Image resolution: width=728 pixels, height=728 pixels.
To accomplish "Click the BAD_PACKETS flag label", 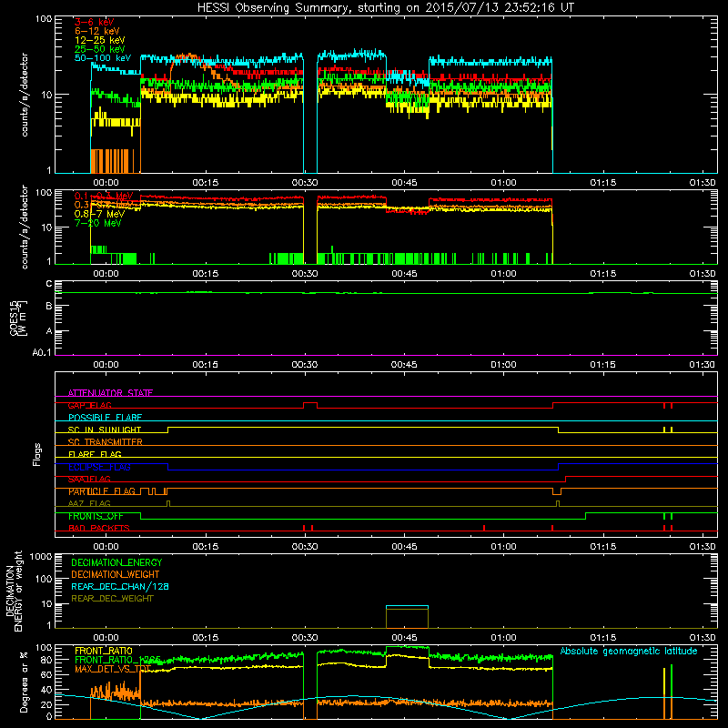I will tap(99, 528).
